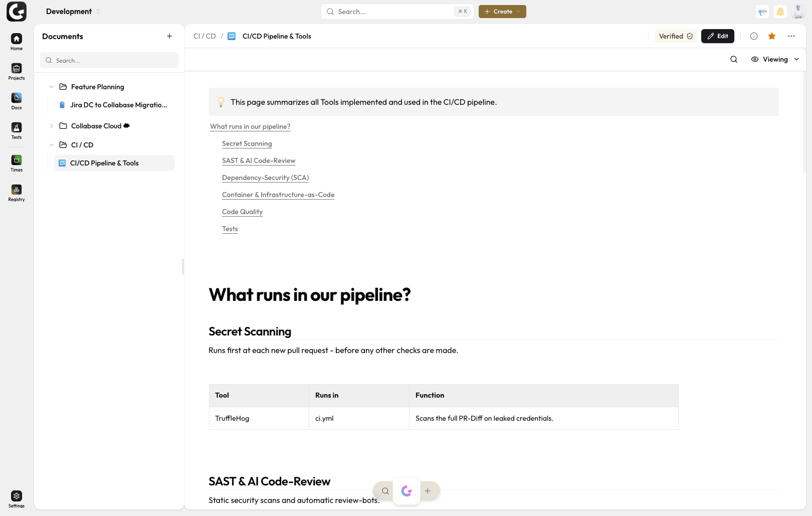Open Settings at the sidebar bottom
Screen dimensions: 812x516
click(17, 499)
